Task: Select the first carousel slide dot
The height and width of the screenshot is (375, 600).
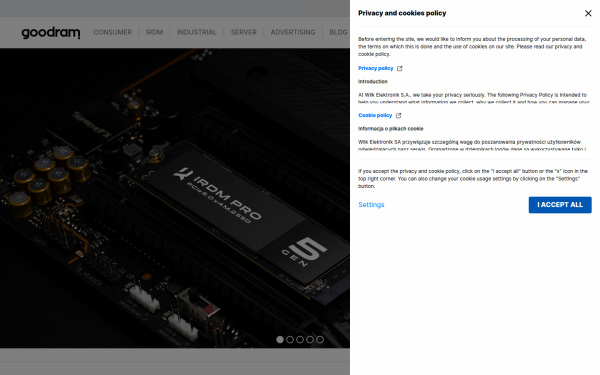Action: (x=280, y=339)
